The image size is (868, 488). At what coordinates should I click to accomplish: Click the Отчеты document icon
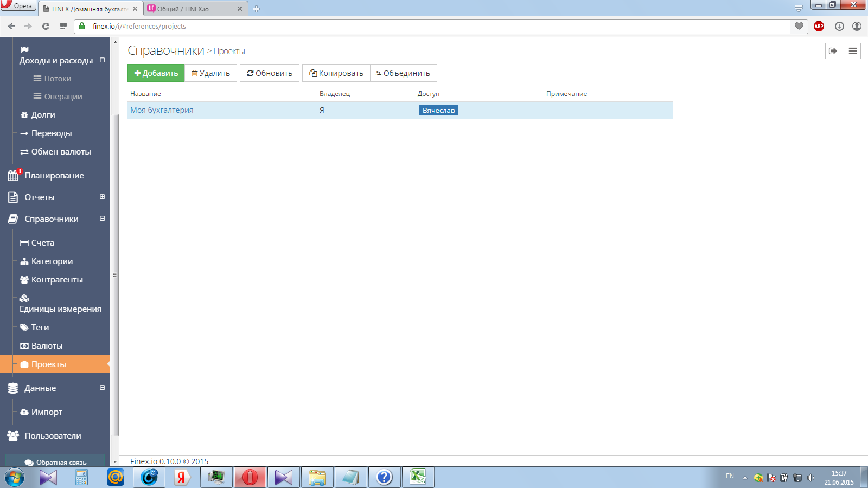coord(13,197)
